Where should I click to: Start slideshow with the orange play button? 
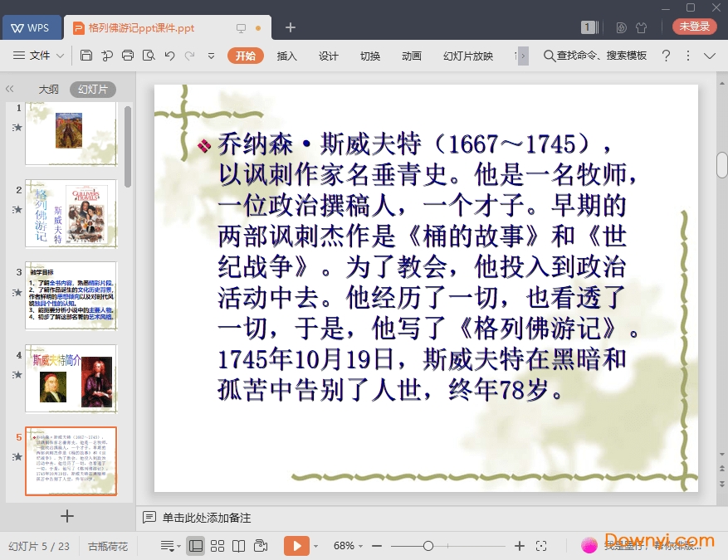[296, 546]
